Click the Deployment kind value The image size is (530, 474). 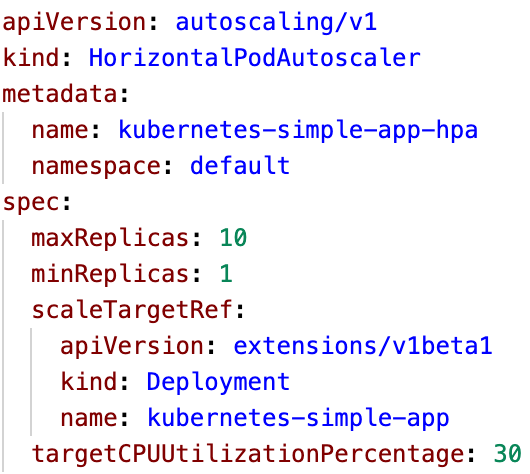(x=218, y=383)
